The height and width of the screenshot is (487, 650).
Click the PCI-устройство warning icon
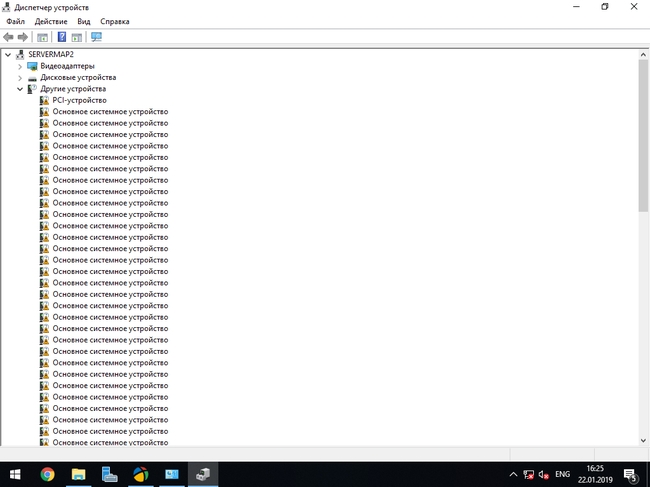coord(44,100)
